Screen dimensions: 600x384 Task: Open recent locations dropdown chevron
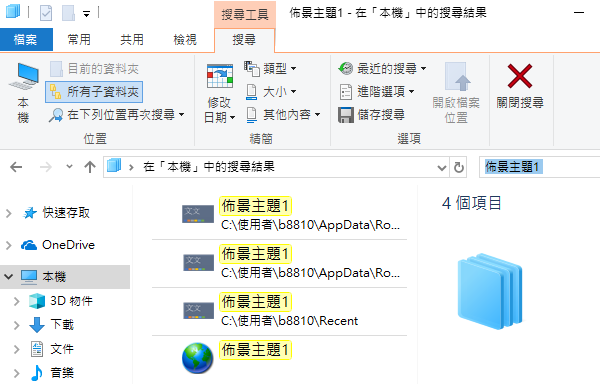click(x=69, y=166)
